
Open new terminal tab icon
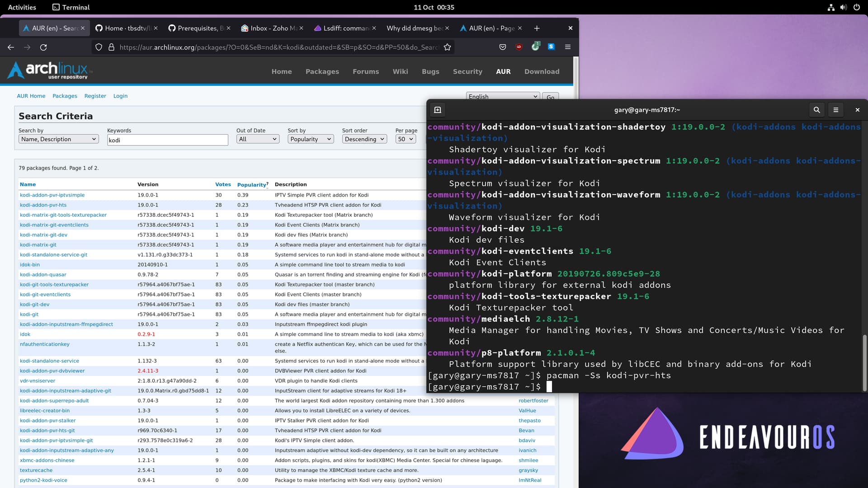[437, 110]
